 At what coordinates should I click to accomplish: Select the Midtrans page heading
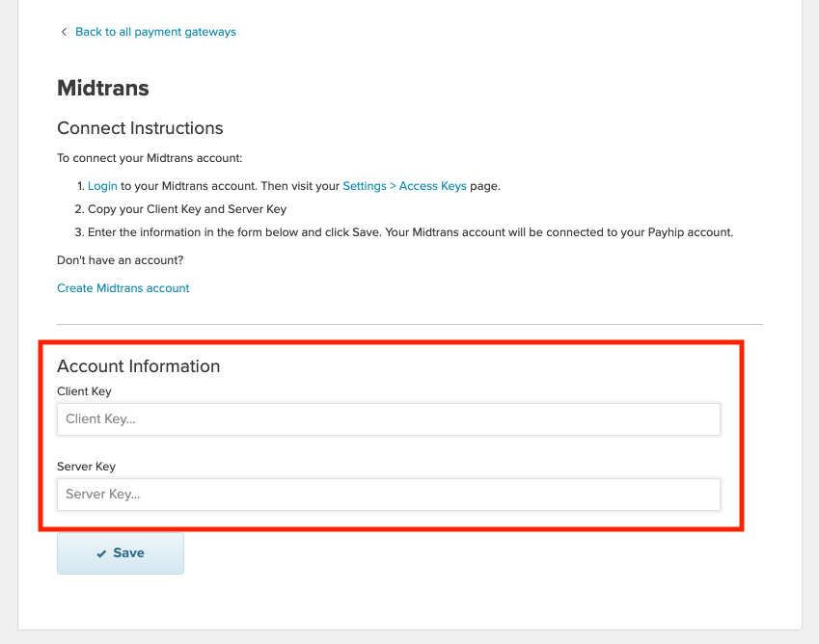click(x=103, y=88)
